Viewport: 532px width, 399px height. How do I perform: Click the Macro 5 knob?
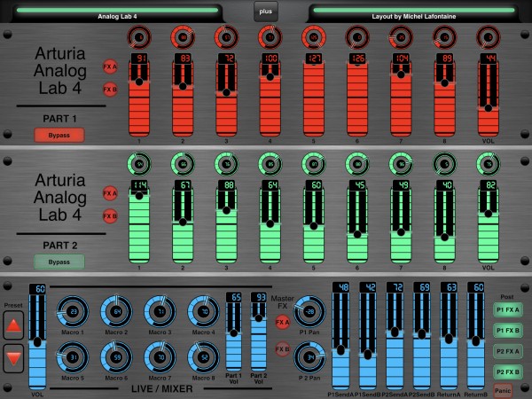click(x=73, y=357)
